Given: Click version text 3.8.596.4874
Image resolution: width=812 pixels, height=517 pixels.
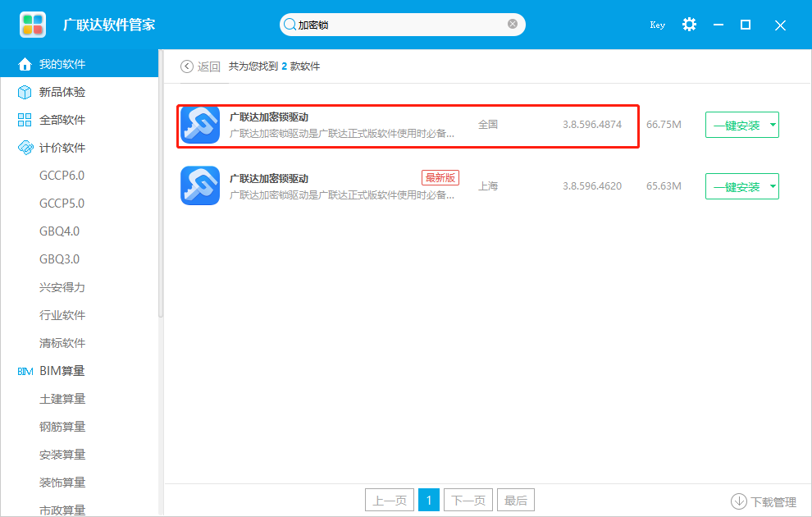Looking at the screenshot, I should [x=592, y=125].
